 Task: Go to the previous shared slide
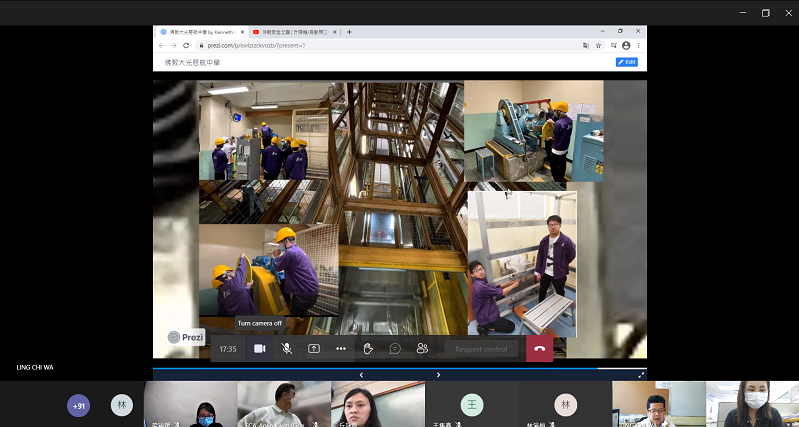361,375
